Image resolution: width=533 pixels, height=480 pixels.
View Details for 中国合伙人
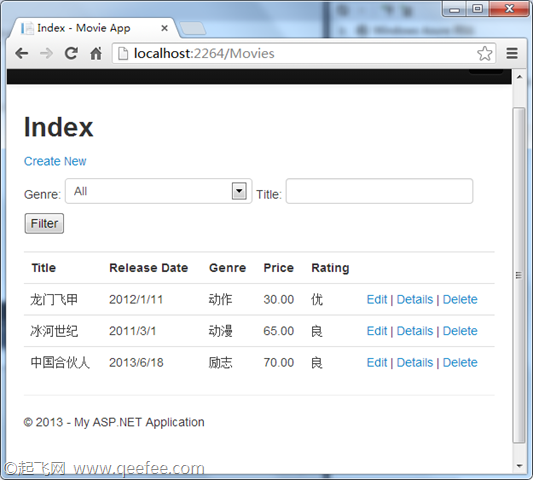(415, 363)
